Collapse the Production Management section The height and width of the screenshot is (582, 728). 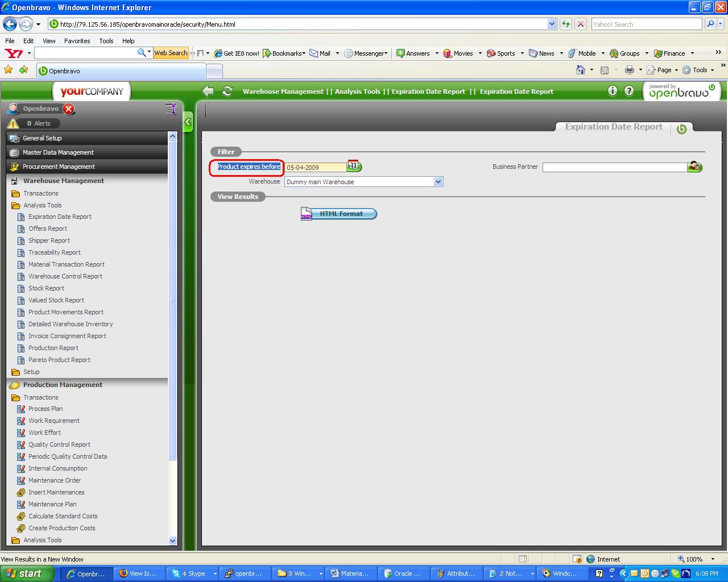(x=88, y=385)
